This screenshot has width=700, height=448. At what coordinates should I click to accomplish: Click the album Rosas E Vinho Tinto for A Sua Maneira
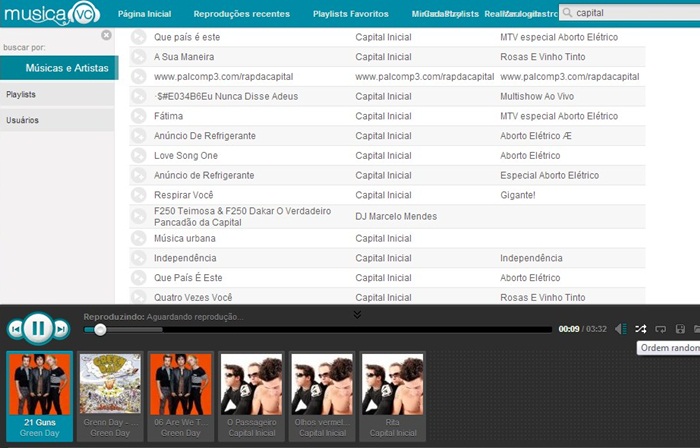(x=542, y=57)
